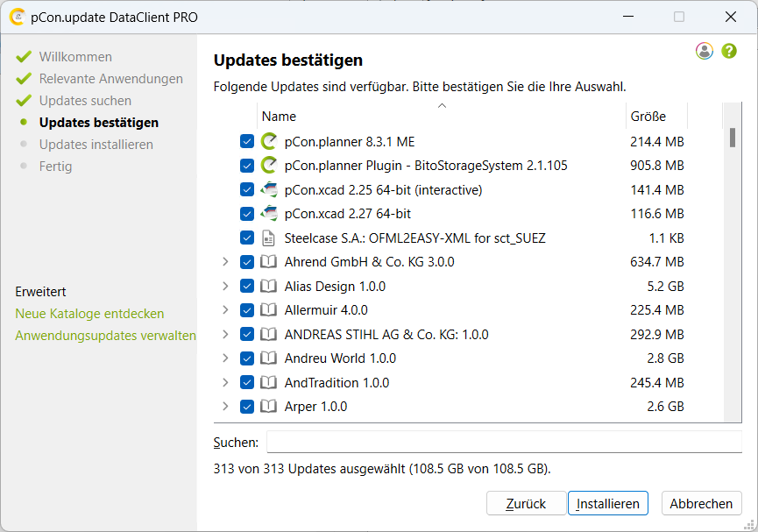Open Anwendungsupdates verwalten link
This screenshot has width=758, height=532.
[105, 335]
